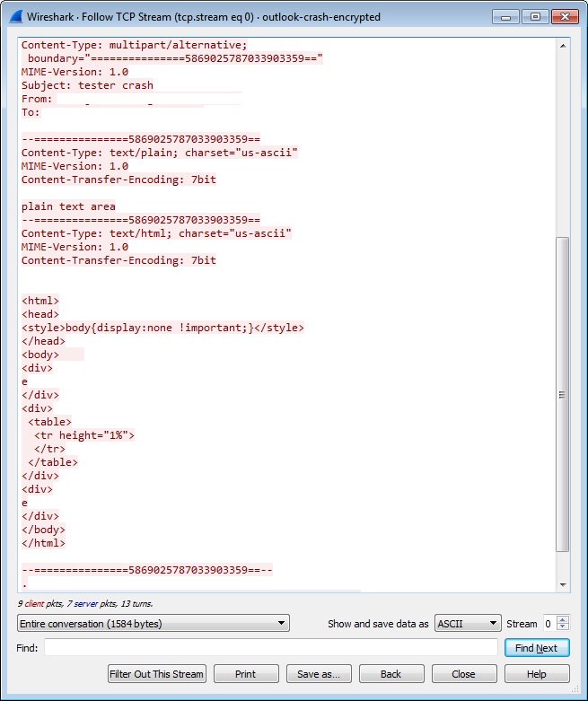Click the Close button
Image resolution: width=588 pixels, height=701 pixels.
pyautogui.click(x=464, y=674)
